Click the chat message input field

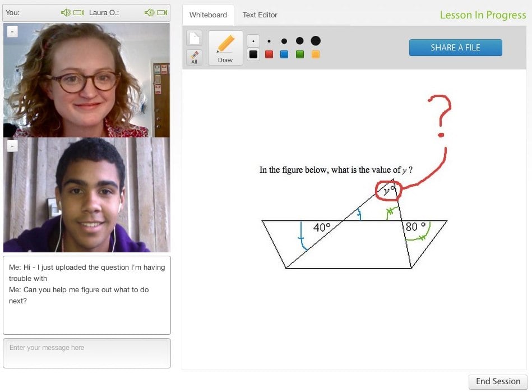click(87, 353)
